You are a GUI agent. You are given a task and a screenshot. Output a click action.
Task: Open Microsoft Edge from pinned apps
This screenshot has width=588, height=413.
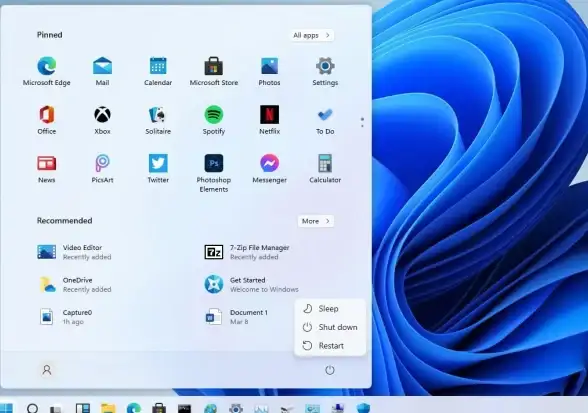pos(46,71)
